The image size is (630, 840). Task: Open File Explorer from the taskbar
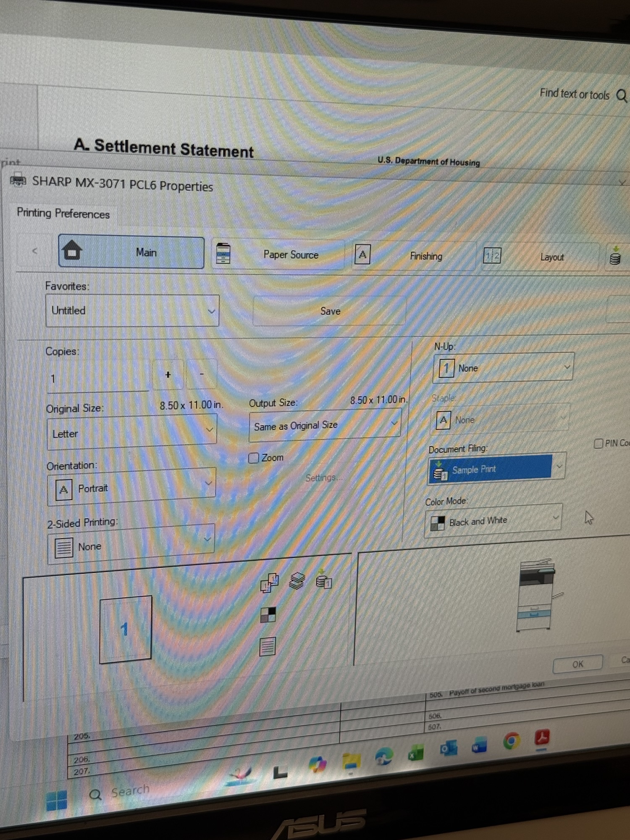coord(351,761)
